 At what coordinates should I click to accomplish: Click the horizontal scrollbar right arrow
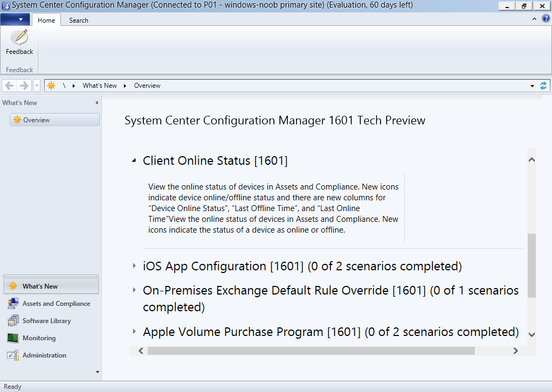point(515,351)
